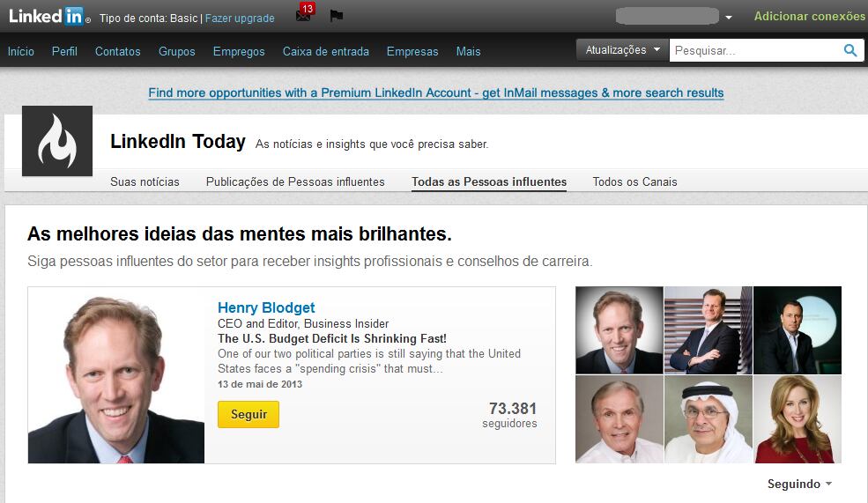This screenshot has height=503, width=868.
Task: Click the Premium LinkedIn Account promo link
Action: [436, 92]
